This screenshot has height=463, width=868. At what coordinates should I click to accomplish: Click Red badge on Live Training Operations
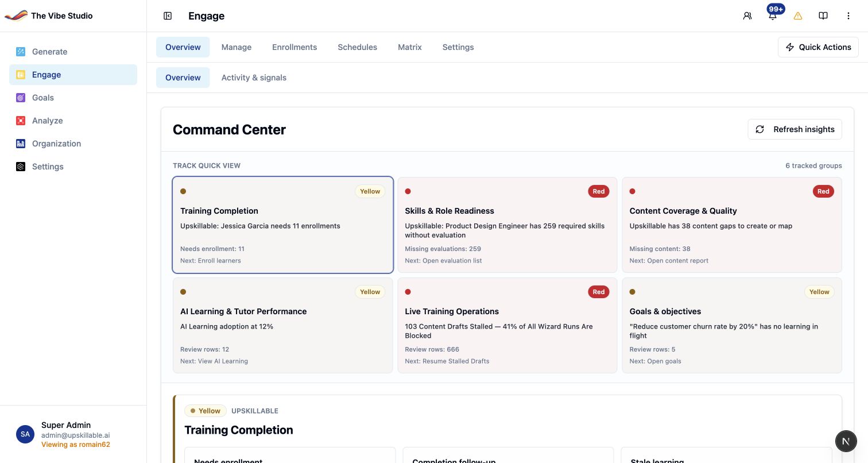tap(599, 292)
